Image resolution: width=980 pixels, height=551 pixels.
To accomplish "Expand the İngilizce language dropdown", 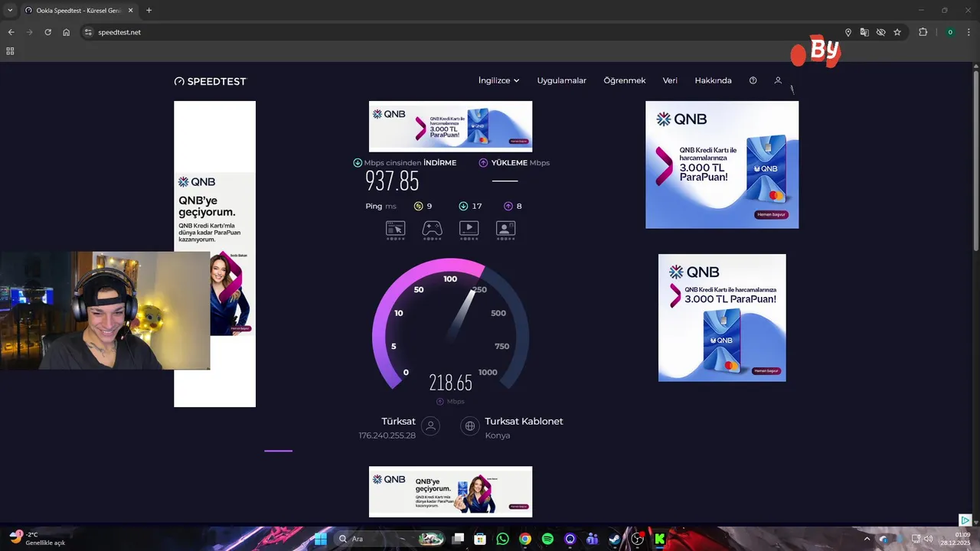I will 498,80.
